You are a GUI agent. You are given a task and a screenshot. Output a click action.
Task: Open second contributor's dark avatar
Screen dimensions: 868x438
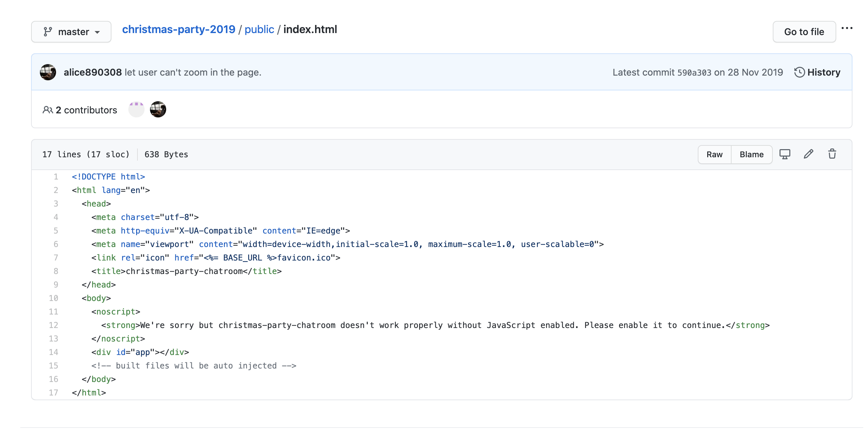(158, 110)
